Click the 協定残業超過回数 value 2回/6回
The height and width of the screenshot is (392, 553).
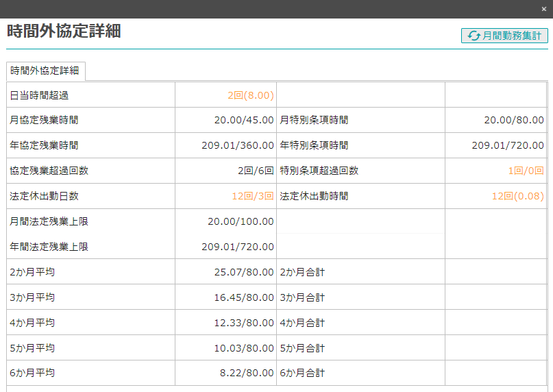tap(256, 171)
